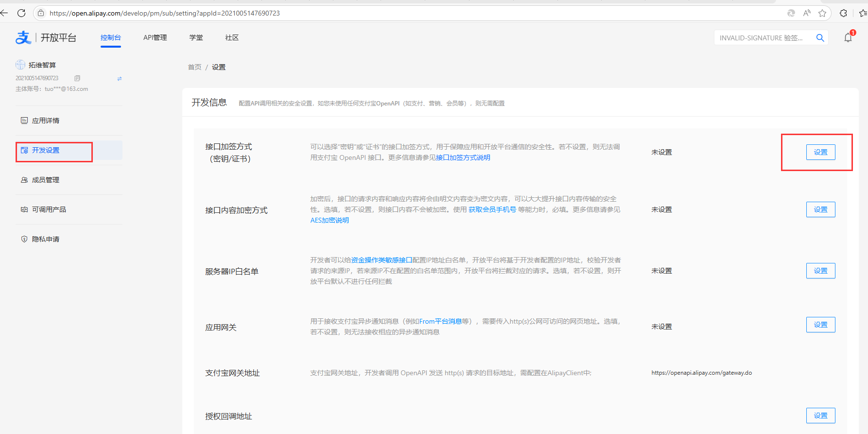Click 设置 button for 应用网关
The height and width of the screenshot is (434, 868).
(821, 325)
